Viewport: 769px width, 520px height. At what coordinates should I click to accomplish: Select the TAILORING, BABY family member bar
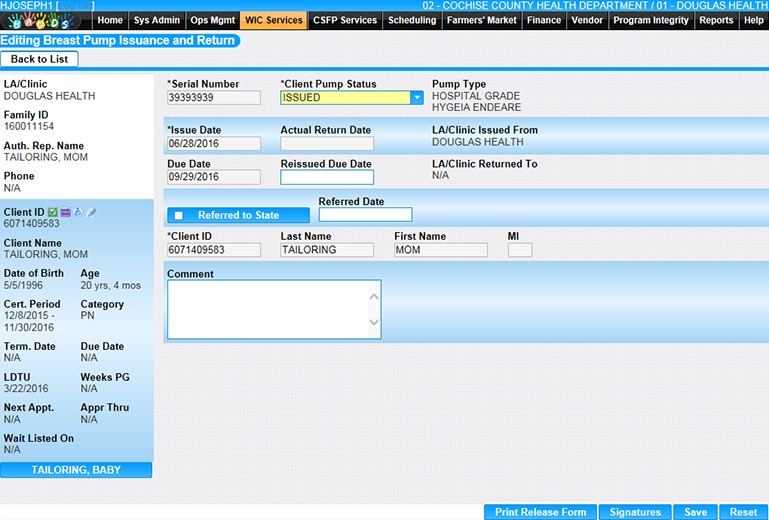tap(76, 470)
